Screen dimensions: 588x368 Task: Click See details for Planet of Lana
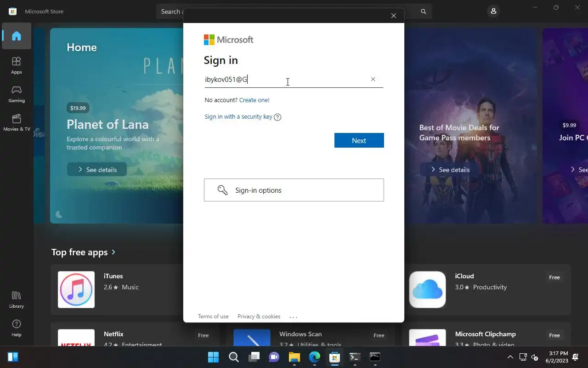97,170
